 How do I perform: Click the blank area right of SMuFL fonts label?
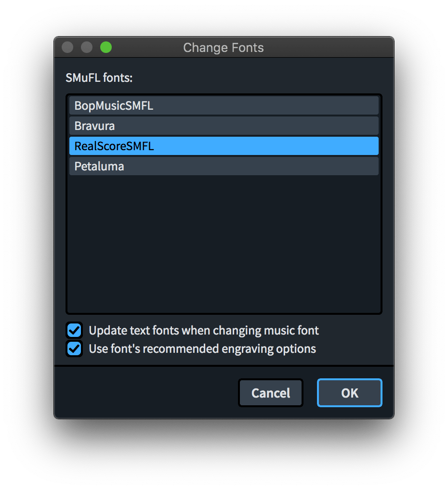click(x=257, y=77)
